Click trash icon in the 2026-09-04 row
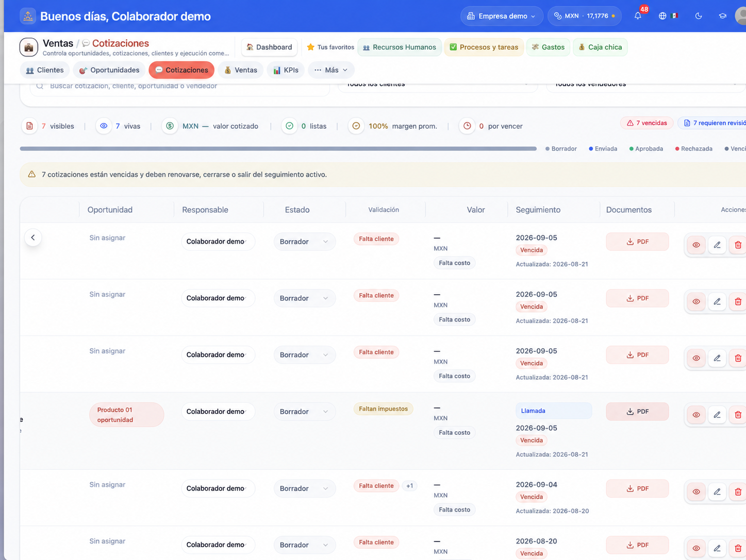 [x=738, y=492]
